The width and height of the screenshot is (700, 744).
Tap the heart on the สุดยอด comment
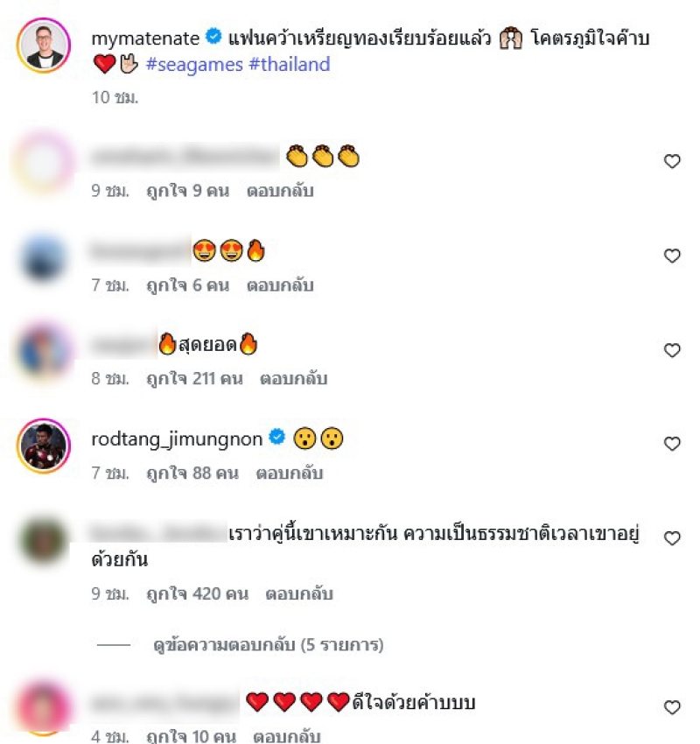click(x=671, y=350)
